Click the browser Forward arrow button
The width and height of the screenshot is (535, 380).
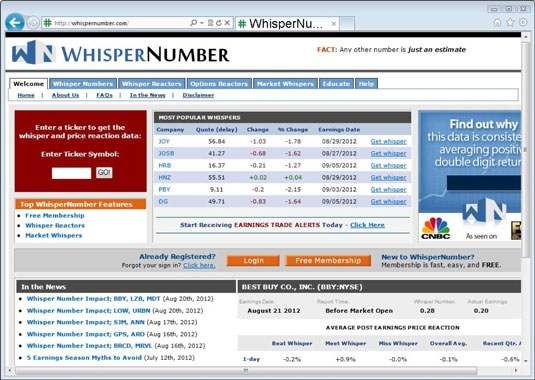pos(33,23)
